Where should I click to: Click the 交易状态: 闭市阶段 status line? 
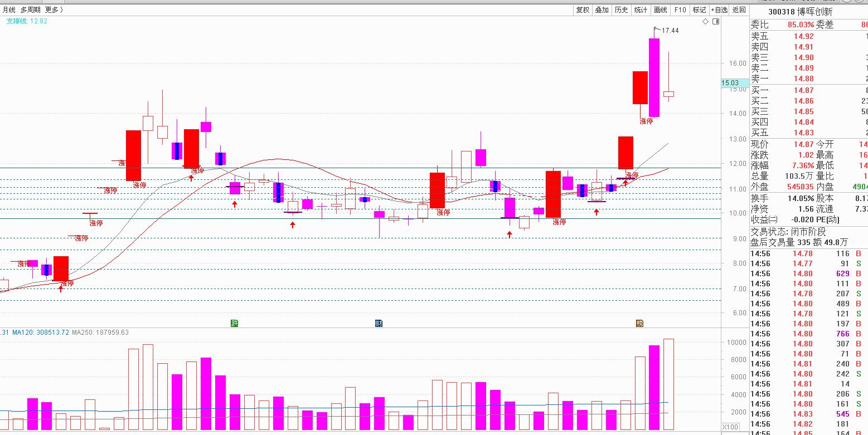click(x=788, y=232)
